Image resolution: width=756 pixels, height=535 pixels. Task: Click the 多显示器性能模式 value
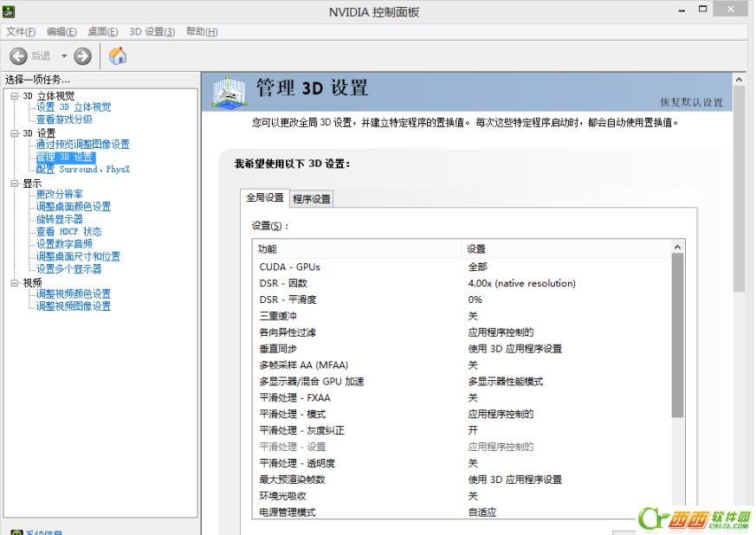pyautogui.click(x=505, y=382)
